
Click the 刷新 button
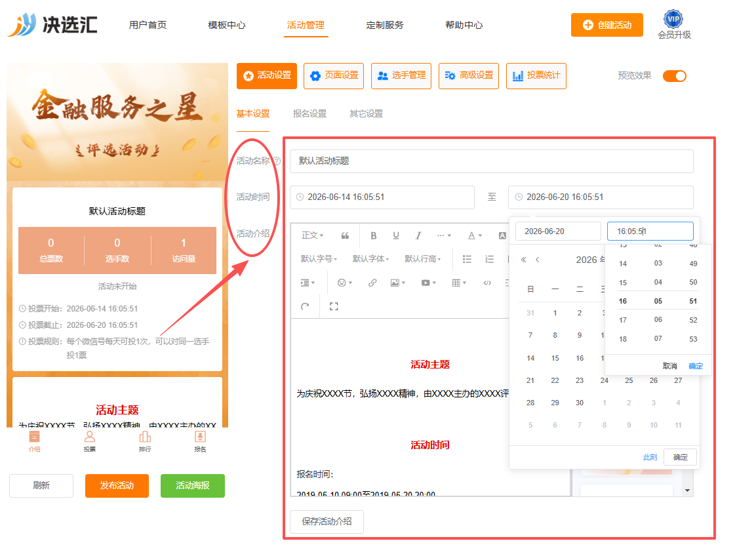coord(41,485)
